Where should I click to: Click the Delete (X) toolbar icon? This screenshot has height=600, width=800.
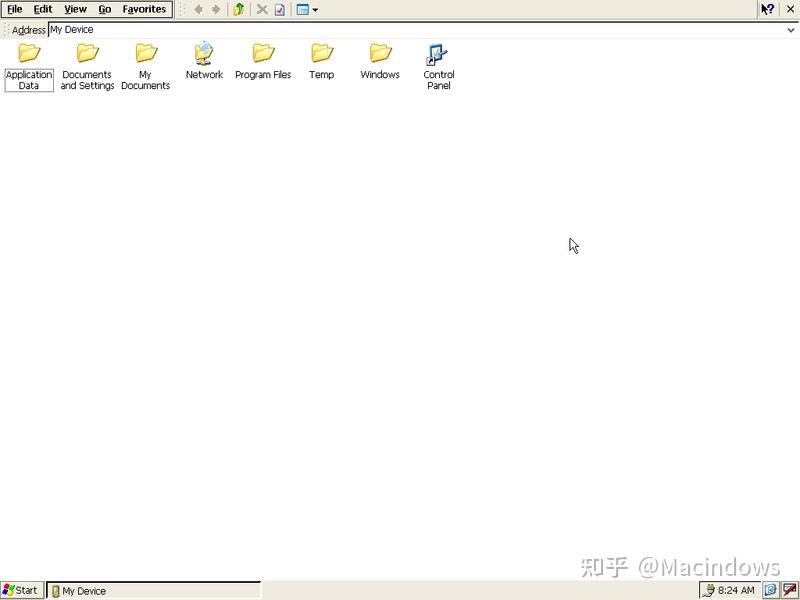(x=261, y=10)
